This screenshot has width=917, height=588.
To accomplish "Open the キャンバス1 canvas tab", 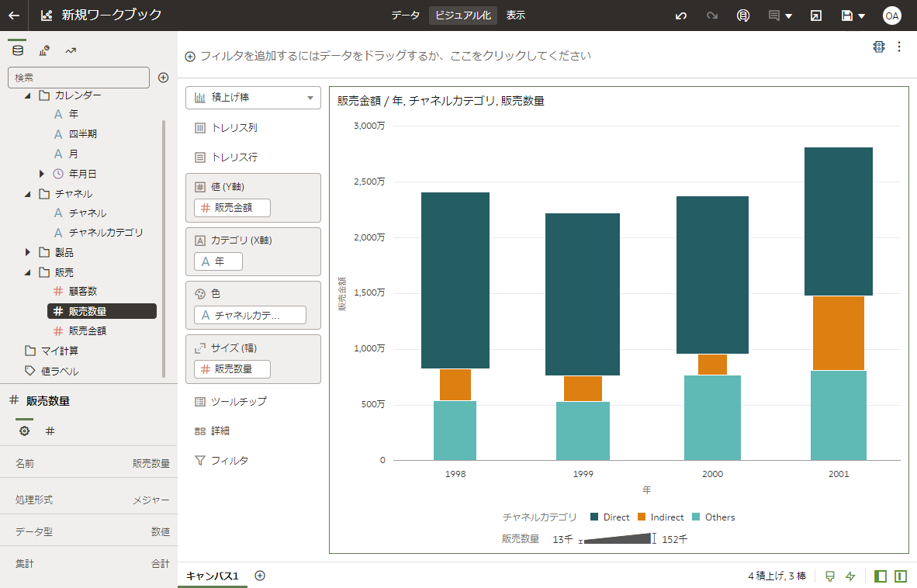I will (213, 576).
